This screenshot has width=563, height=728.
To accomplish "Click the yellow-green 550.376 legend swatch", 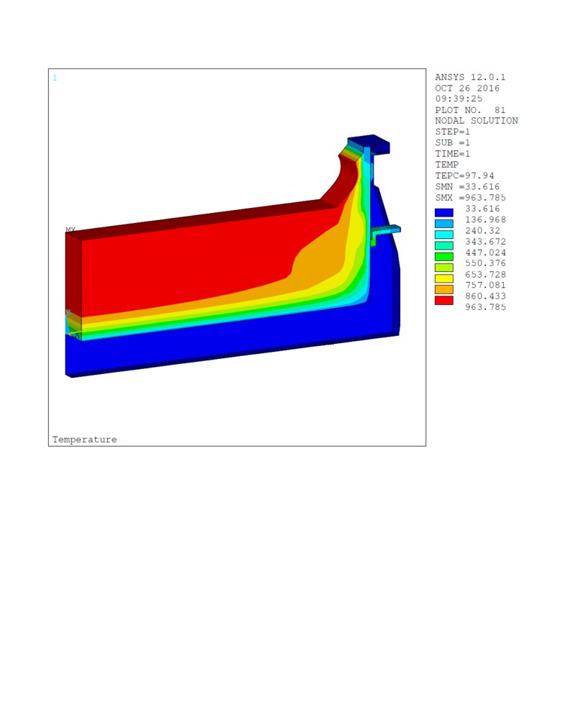I will [443, 268].
